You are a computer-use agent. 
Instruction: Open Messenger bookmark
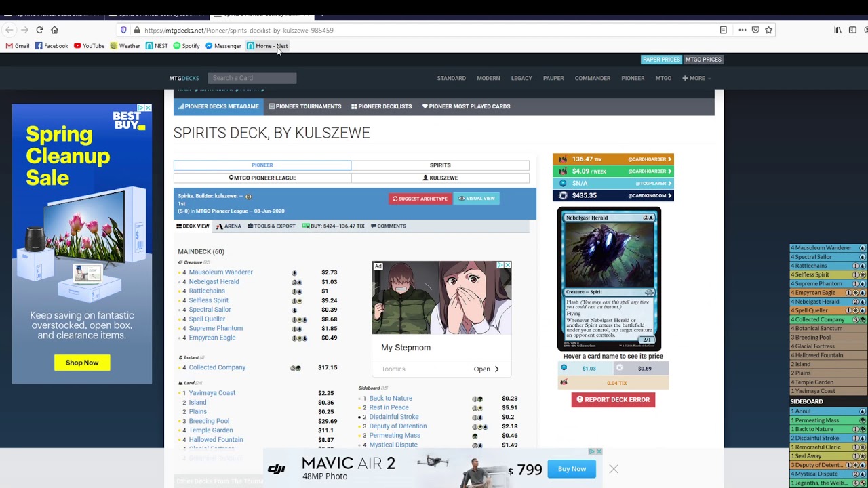tap(223, 46)
